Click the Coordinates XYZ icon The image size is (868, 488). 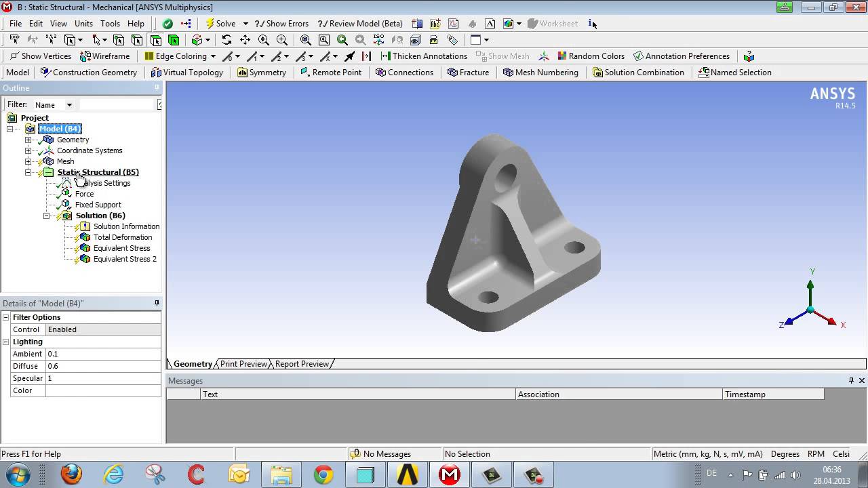tap(51, 40)
